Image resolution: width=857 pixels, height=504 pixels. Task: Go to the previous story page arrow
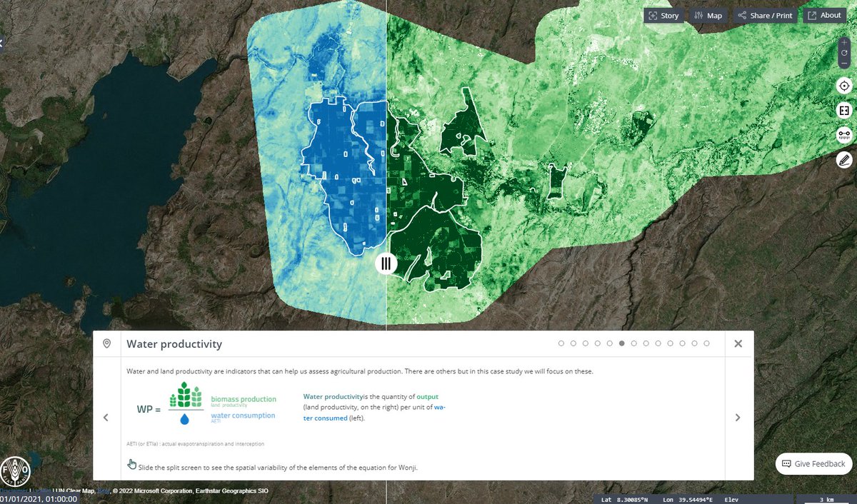click(x=106, y=418)
